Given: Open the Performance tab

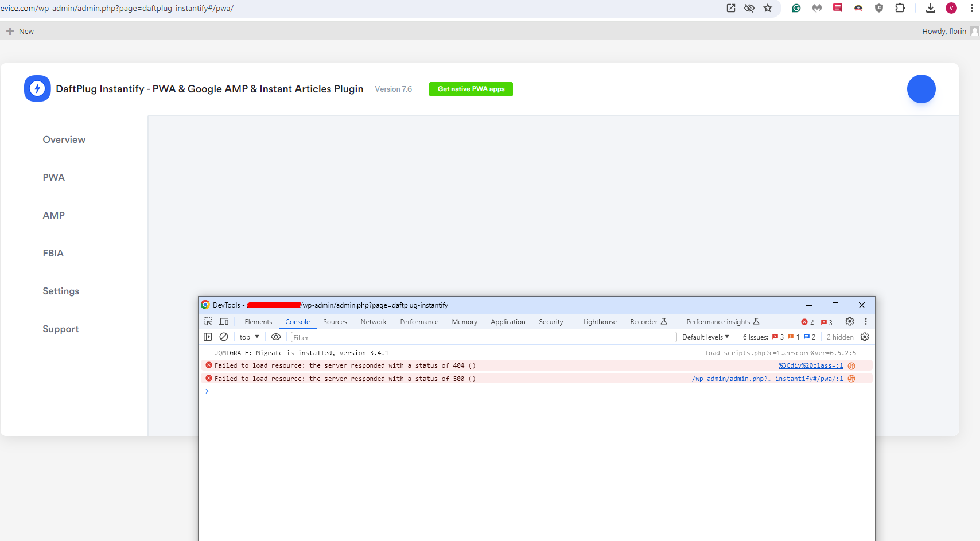Looking at the screenshot, I should [419, 322].
